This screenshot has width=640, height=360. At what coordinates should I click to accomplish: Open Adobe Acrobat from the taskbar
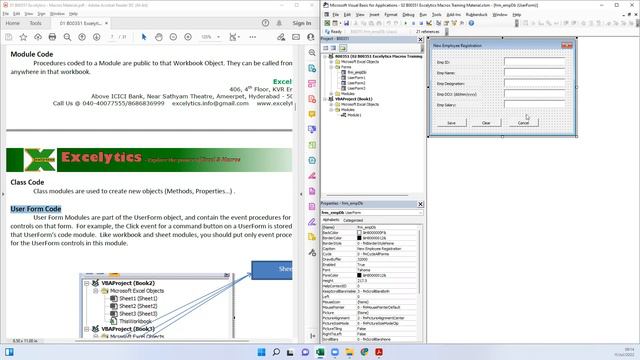tap(379, 352)
